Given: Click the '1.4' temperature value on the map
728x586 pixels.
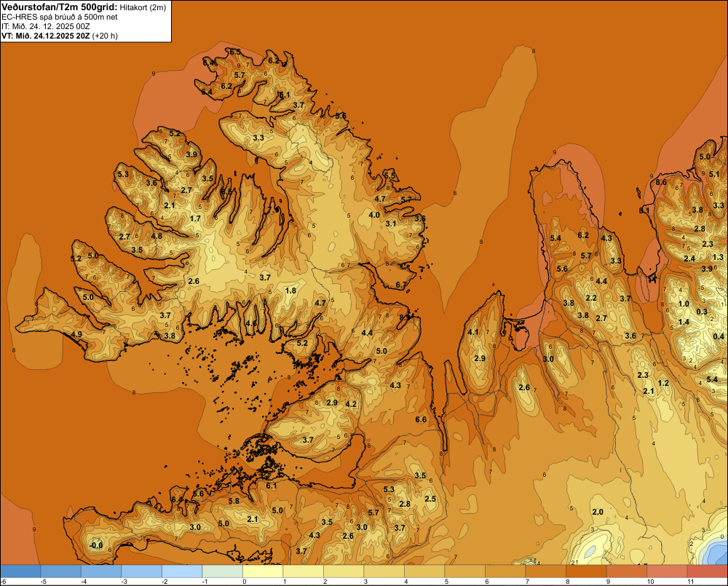Looking at the screenshot, I should pyautogui.click(x=684, y=322).
